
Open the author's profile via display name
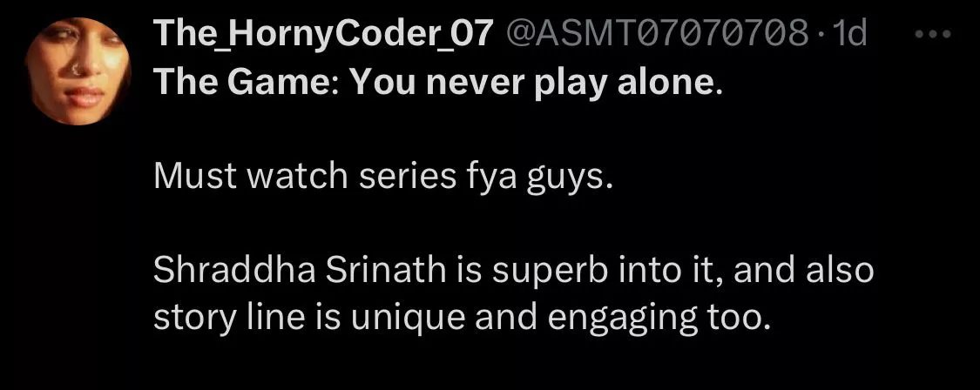click(324, 35)
